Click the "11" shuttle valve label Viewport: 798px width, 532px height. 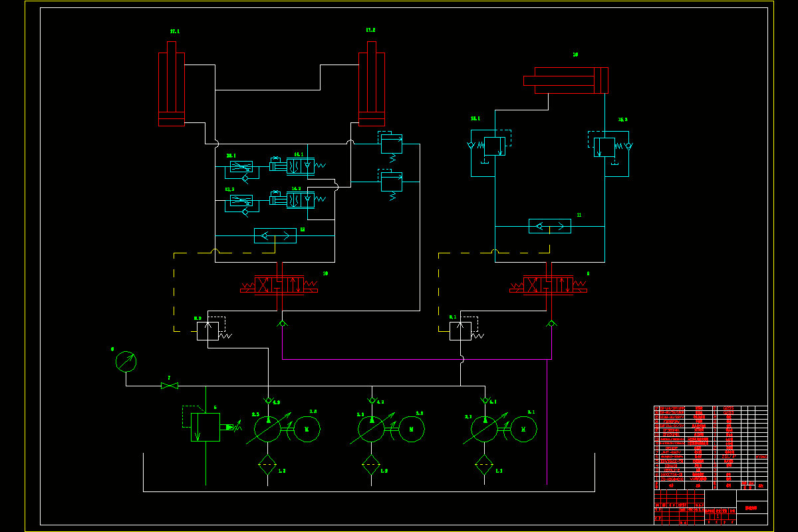click(x=579, y=215)
